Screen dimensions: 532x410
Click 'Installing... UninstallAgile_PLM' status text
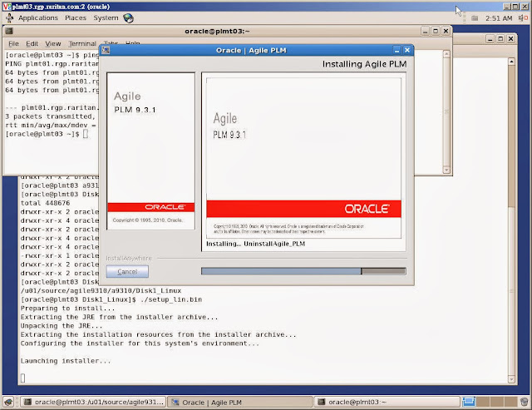point(255,244)
